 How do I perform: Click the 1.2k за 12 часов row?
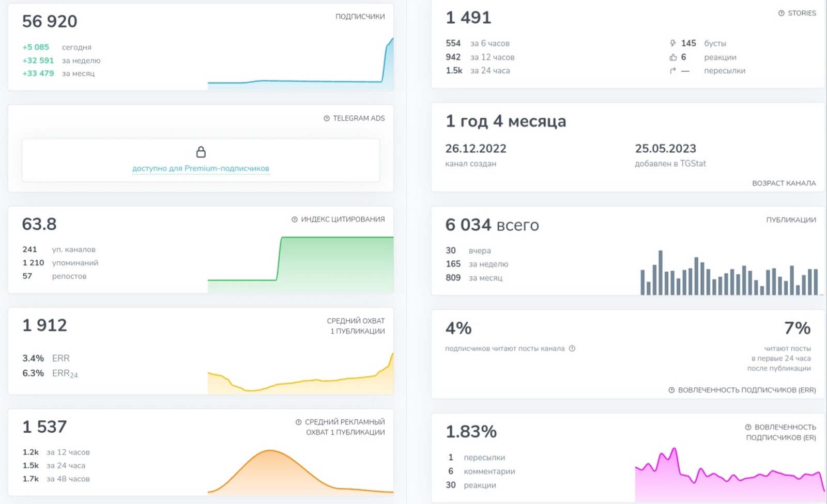coord(56,452)
